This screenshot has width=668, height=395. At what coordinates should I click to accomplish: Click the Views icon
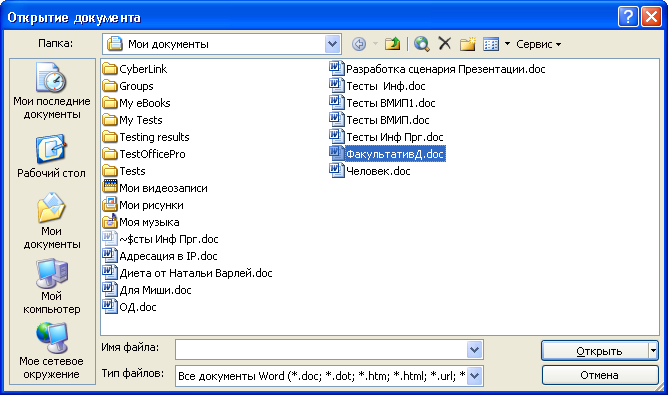[x=491, y=44]
